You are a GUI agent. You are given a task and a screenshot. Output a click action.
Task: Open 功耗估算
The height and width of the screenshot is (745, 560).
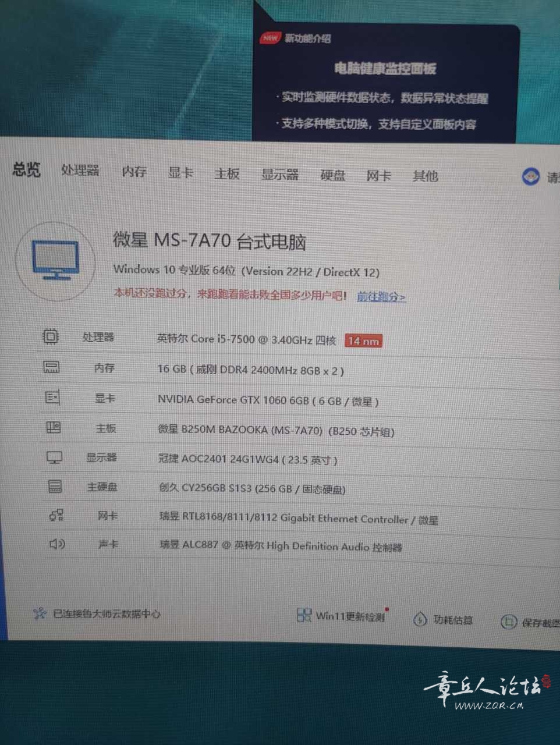[x=453, y=620]
